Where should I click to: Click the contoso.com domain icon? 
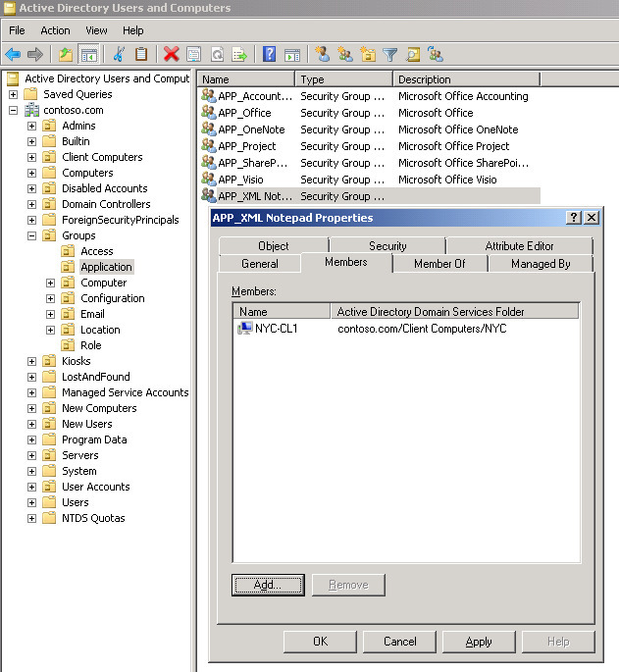click(31, 110)
